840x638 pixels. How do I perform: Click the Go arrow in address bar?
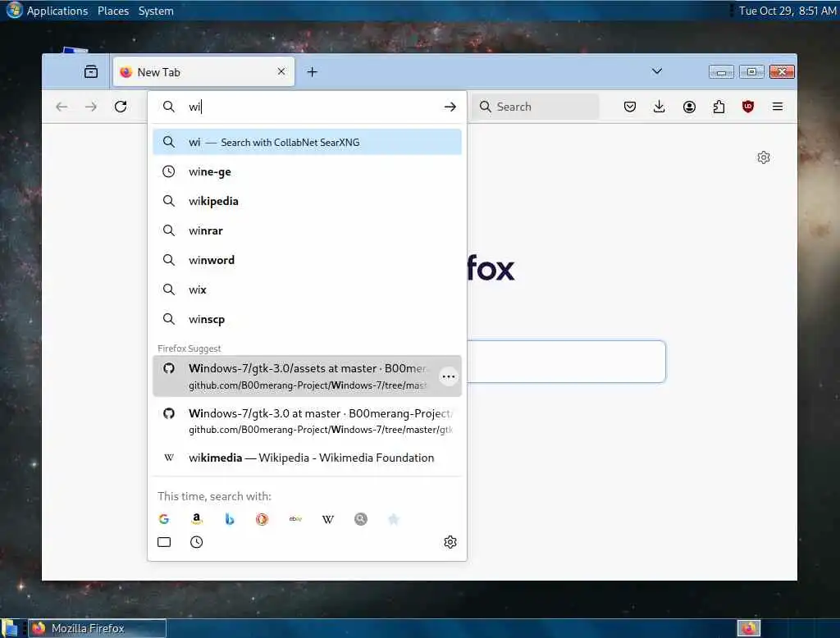pos(450,107)
